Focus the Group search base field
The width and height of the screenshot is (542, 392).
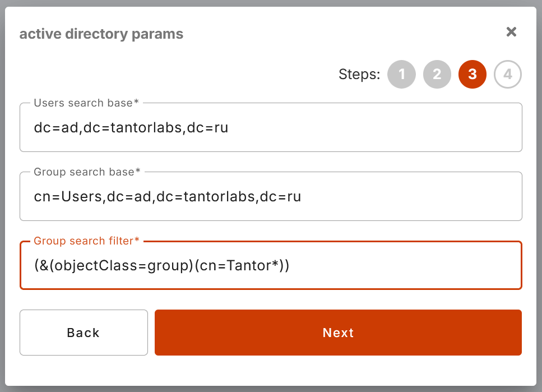(271, 196)
